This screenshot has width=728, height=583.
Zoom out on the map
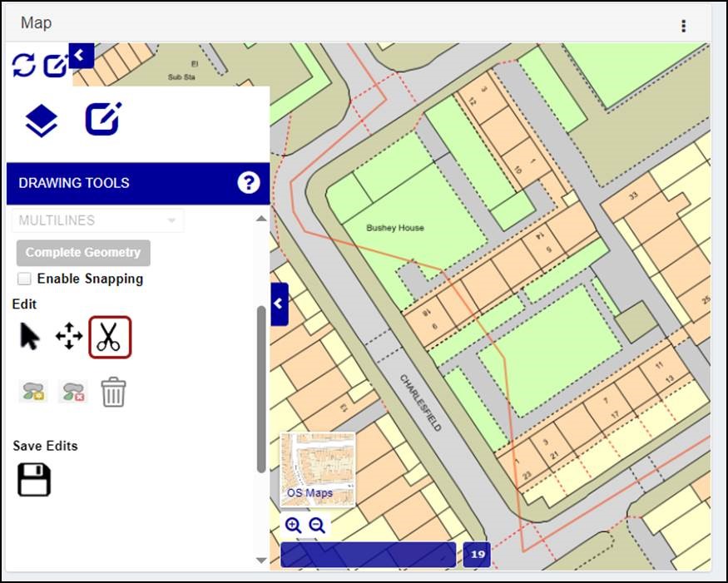(x=317, y=526)
